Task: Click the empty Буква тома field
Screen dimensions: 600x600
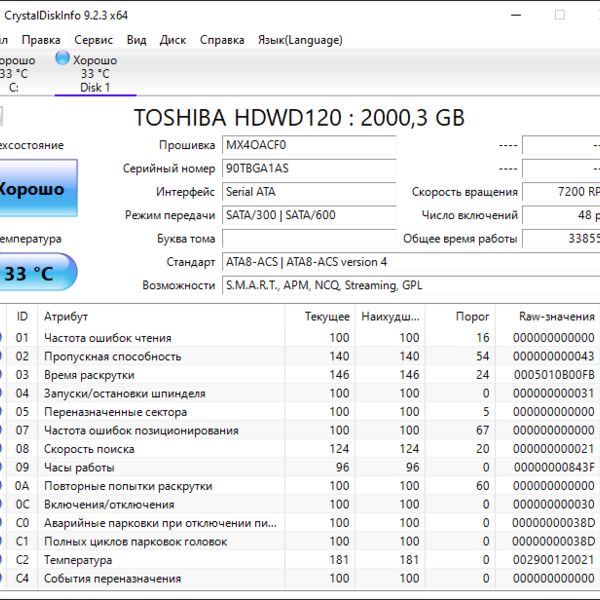Action: (309, 239)
